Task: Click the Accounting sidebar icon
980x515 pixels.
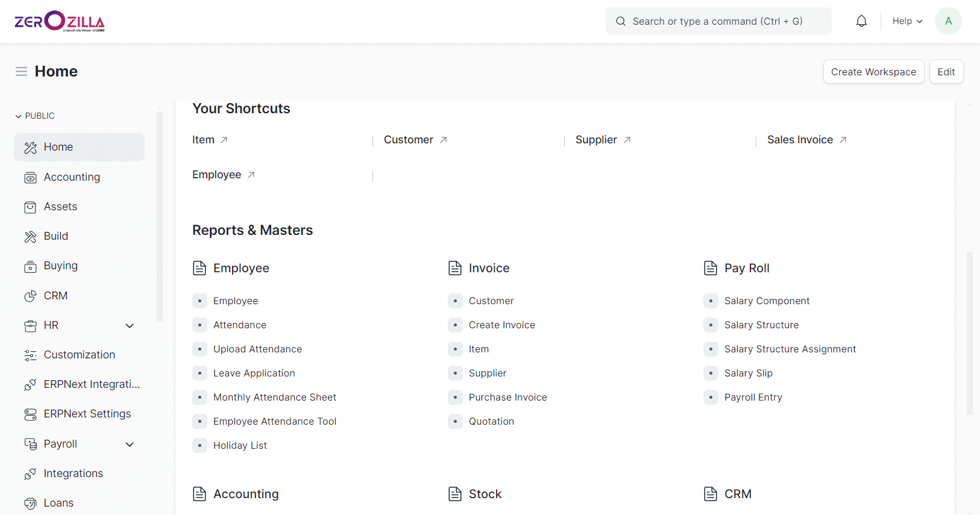Action: coord(30,178)
